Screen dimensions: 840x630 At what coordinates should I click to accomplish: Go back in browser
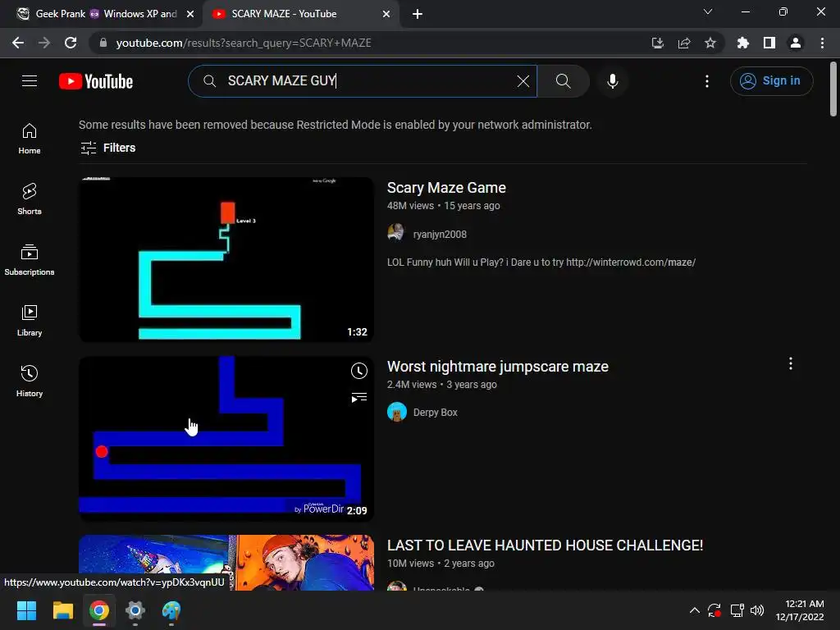(x=18, y=43)
